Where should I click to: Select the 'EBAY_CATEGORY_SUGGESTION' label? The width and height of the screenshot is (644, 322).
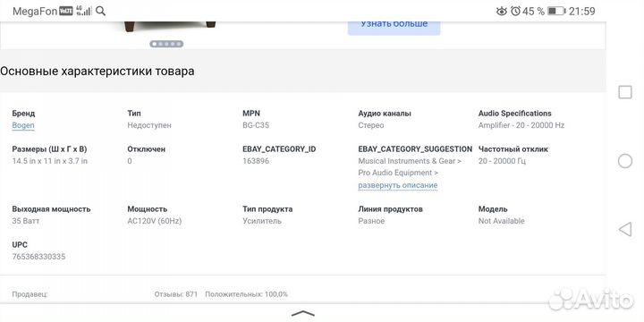coord(415,149)
